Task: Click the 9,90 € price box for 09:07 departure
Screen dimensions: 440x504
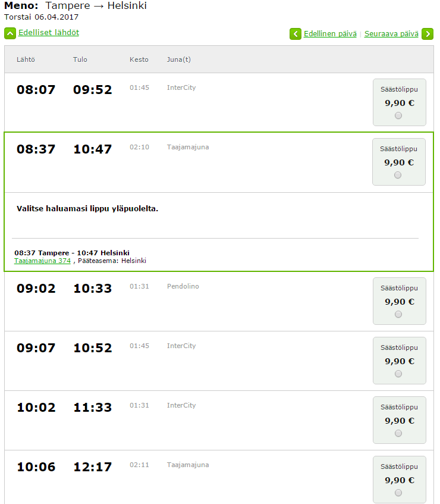Action: tap(399, 361)
